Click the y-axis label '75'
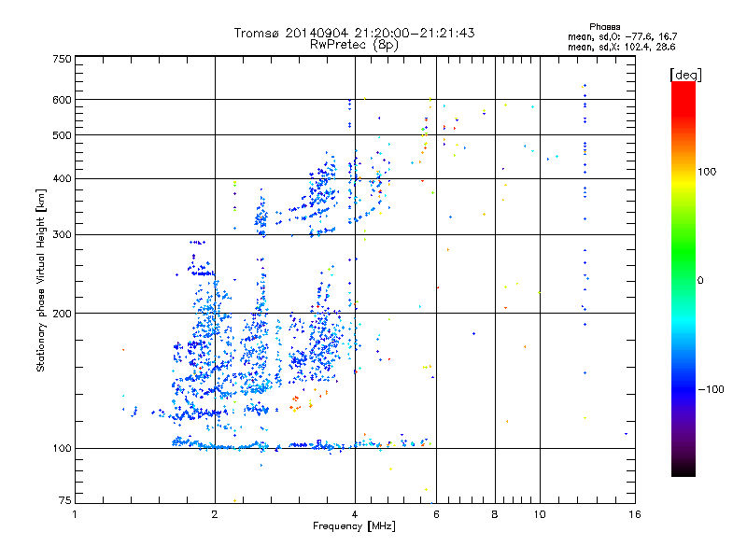Screen dimensions: 747x560 (x=64, y=500)
